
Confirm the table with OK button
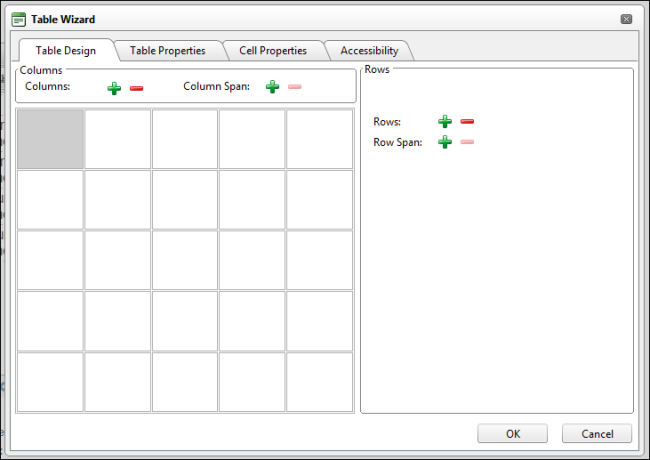point(512,434)
